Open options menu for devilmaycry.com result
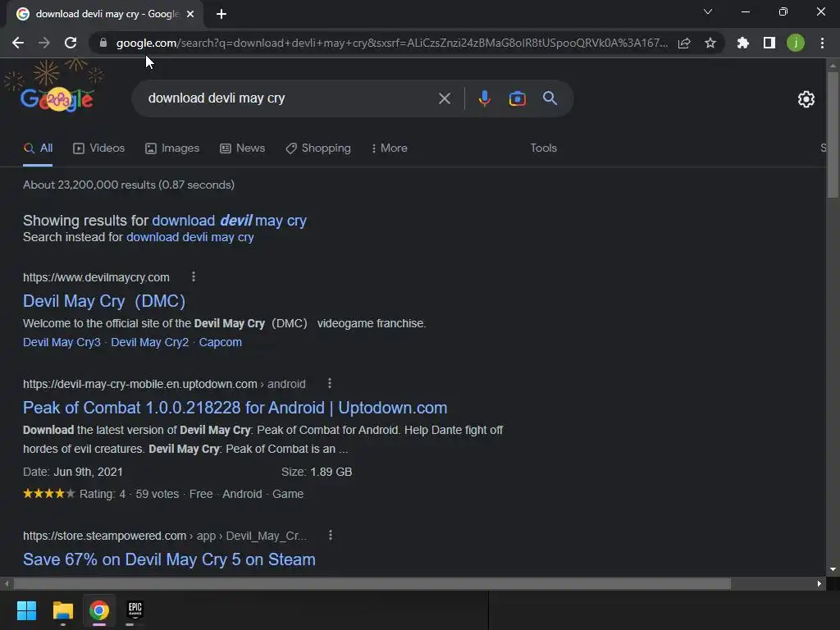The width and height of the screenshot is (840, 630). tap(194, 277)
